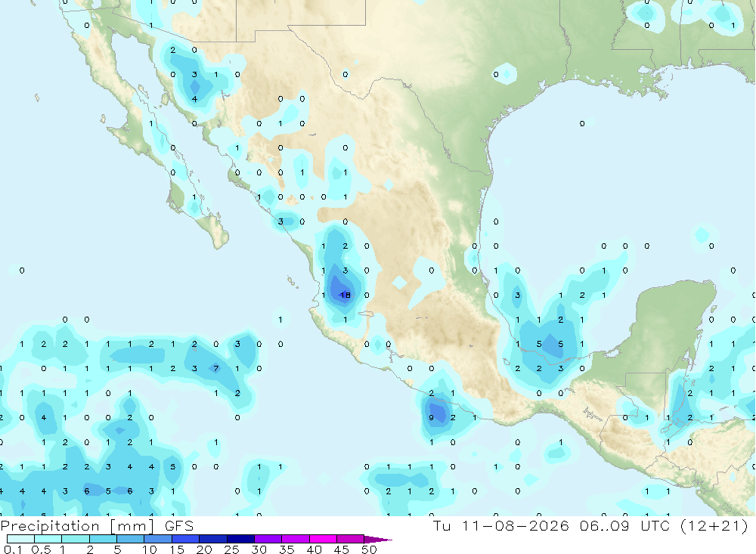This screenshot has height=554, width=756.
Task: Click the 0.5–1 mm legend swatch
Action: [x=48, y=539]
